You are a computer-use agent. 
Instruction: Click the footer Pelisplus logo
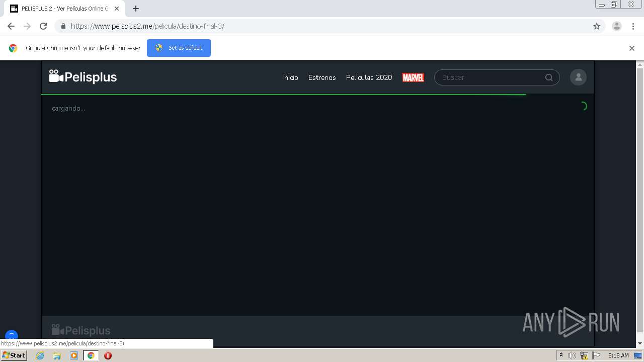[x=81, y=330]
